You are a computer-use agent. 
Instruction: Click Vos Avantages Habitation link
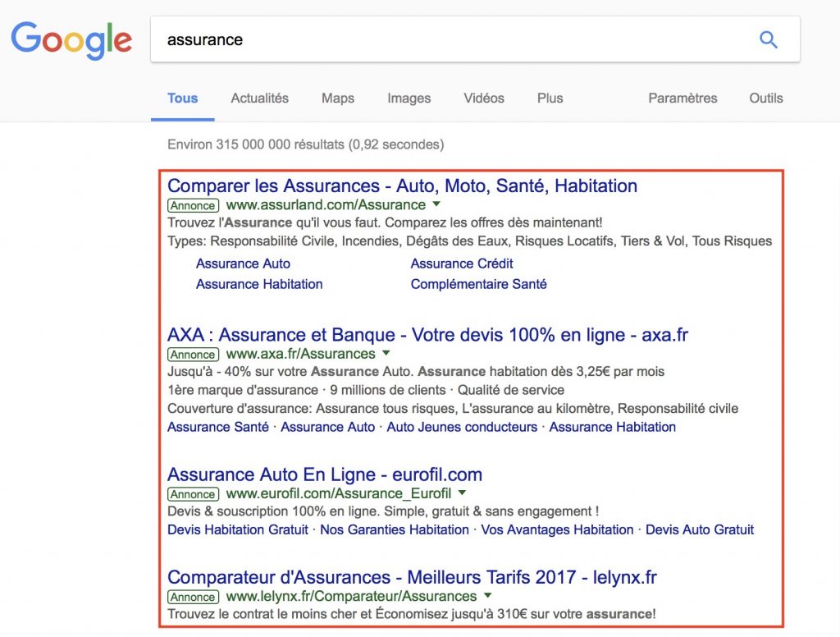[x=557, y=529]
